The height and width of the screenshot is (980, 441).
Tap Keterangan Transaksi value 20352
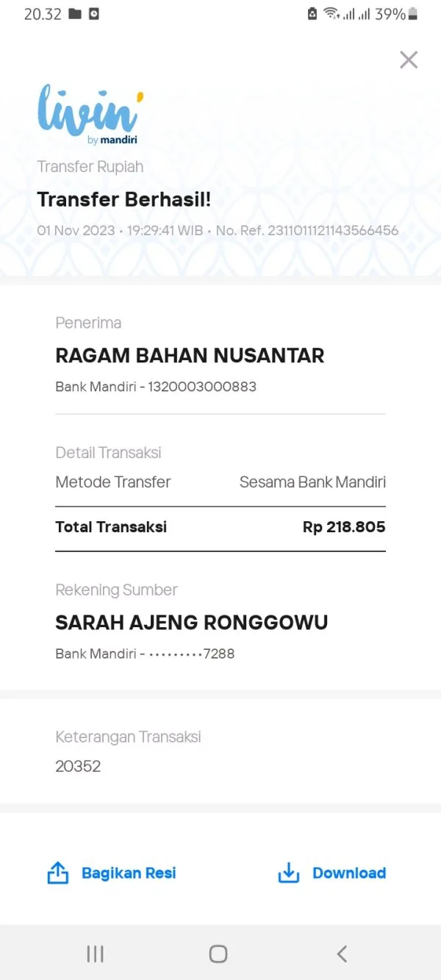(x=78, y=766)
